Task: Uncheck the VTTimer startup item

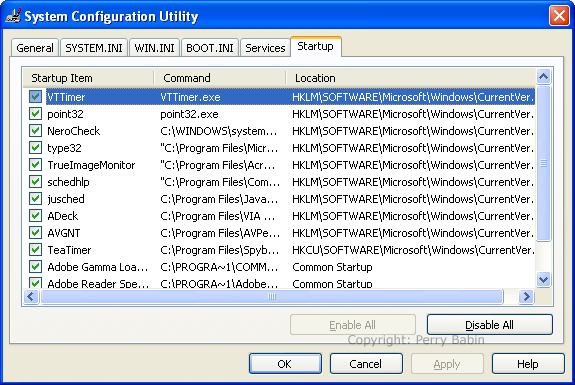Action: [35, 97]
